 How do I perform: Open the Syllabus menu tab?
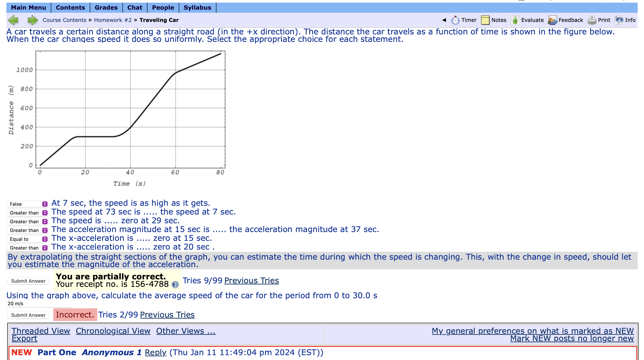tap(197, 7)
